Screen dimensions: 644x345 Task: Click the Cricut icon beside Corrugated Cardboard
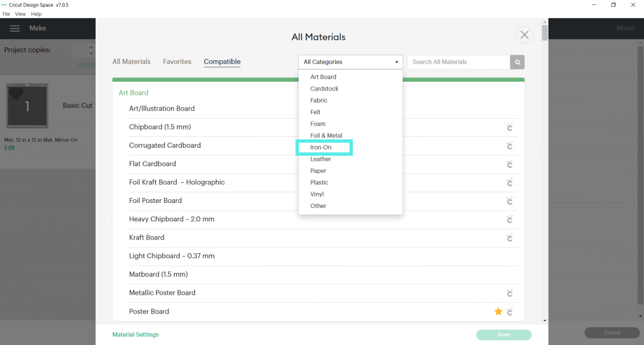tap(509, 146)
